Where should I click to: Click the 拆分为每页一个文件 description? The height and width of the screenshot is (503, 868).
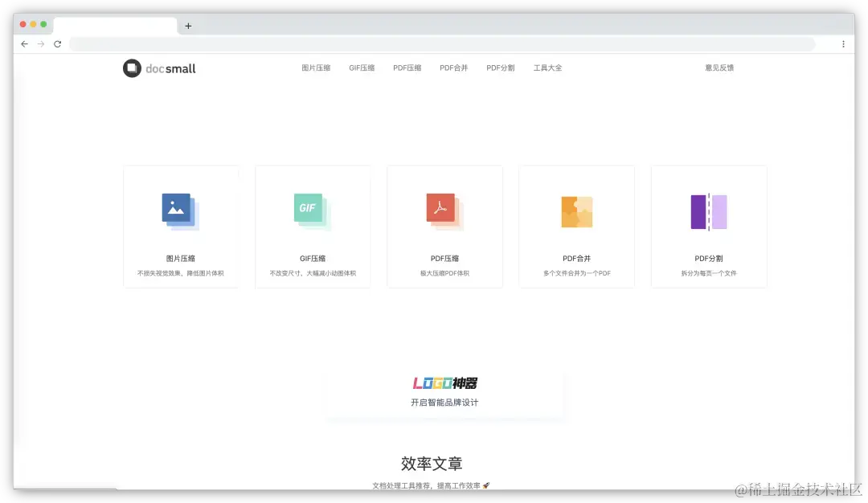pos(709,273)
